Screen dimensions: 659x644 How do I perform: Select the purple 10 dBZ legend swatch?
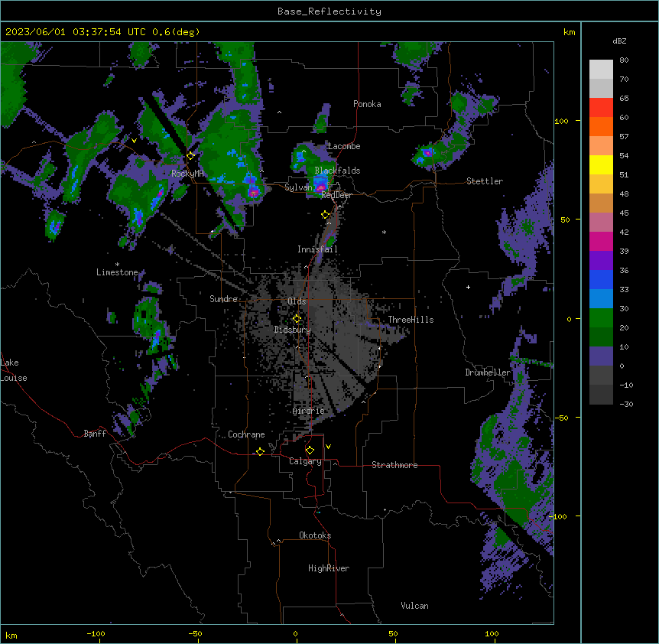pyautogui.click(x=601, y=356)
